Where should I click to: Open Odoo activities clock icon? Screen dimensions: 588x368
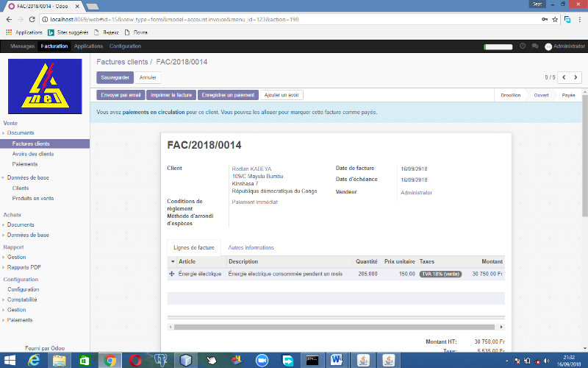[523, 46]
